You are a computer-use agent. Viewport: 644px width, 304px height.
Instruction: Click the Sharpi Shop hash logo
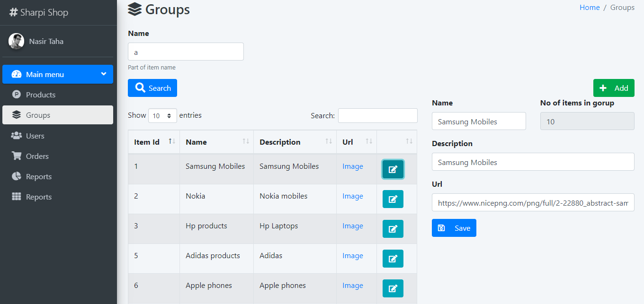[x=13, y=12]
